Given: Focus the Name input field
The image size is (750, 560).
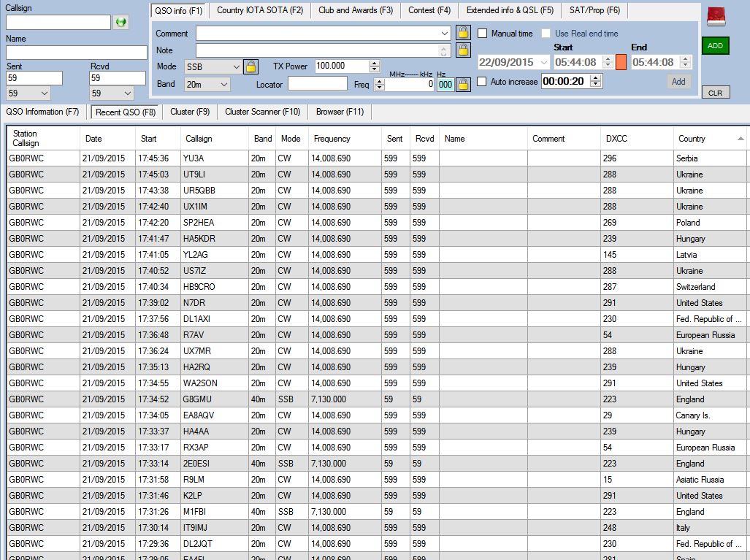Looking at the screenshot, I should (77, 52).
